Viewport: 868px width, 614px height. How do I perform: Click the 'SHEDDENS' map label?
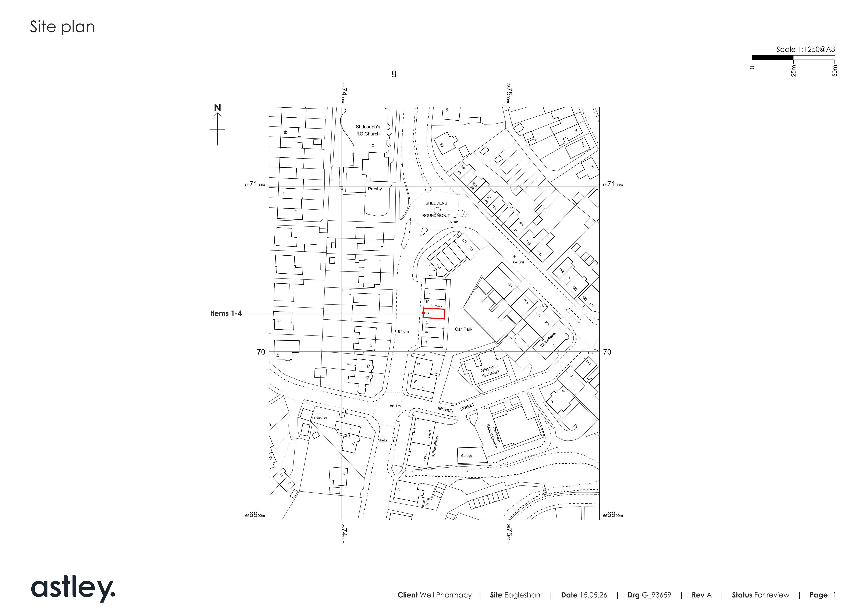[x=436, y=203]
